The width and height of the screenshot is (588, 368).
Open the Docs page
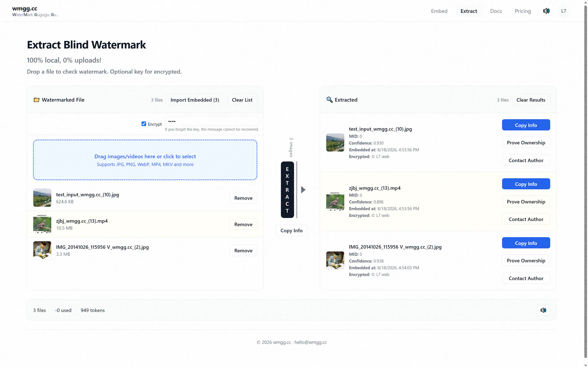(496, 11)
